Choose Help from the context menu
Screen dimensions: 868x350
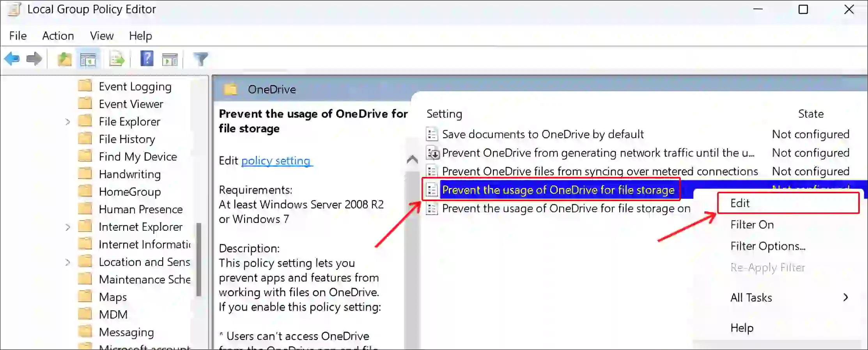(x=742, y=328)
